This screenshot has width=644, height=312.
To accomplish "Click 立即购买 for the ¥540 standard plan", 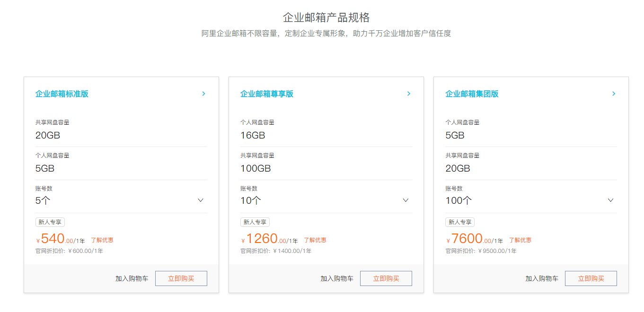I will tap(181, 278).
